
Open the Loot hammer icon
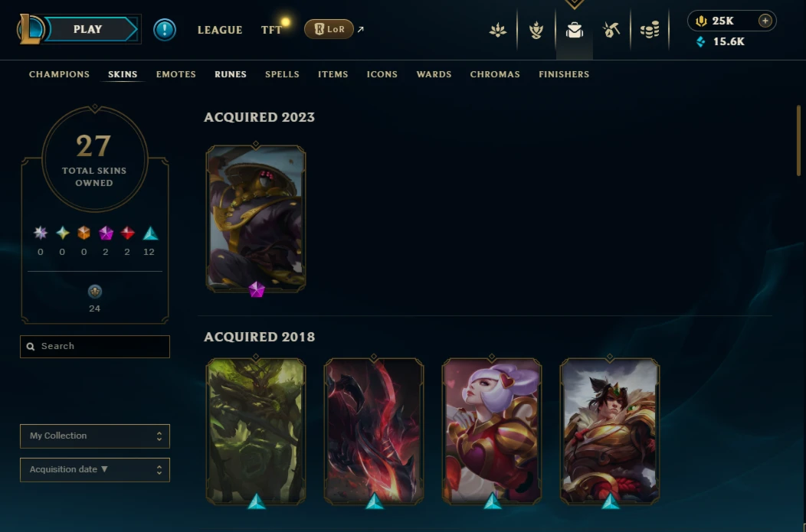point(611,31)
